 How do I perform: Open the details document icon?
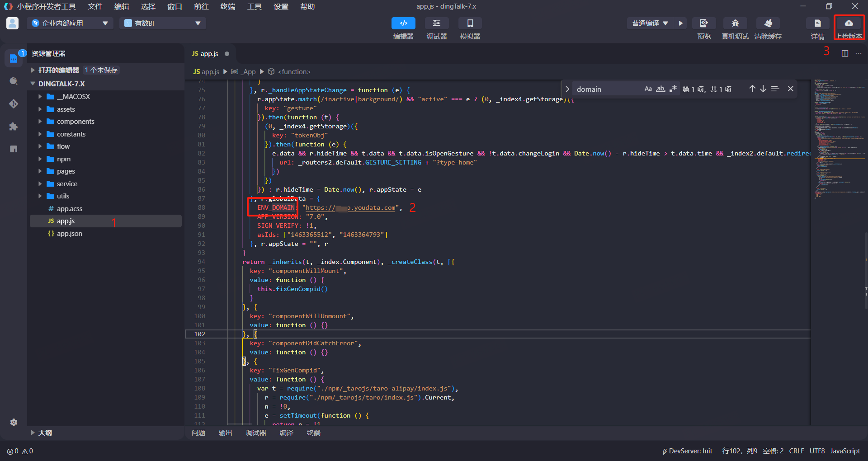(x=817, y=24)
